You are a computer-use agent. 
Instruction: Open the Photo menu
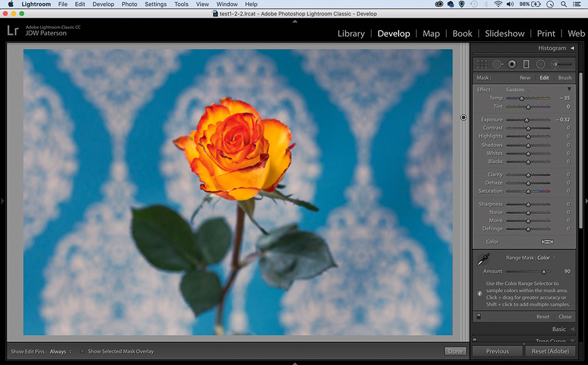point(129,4)
